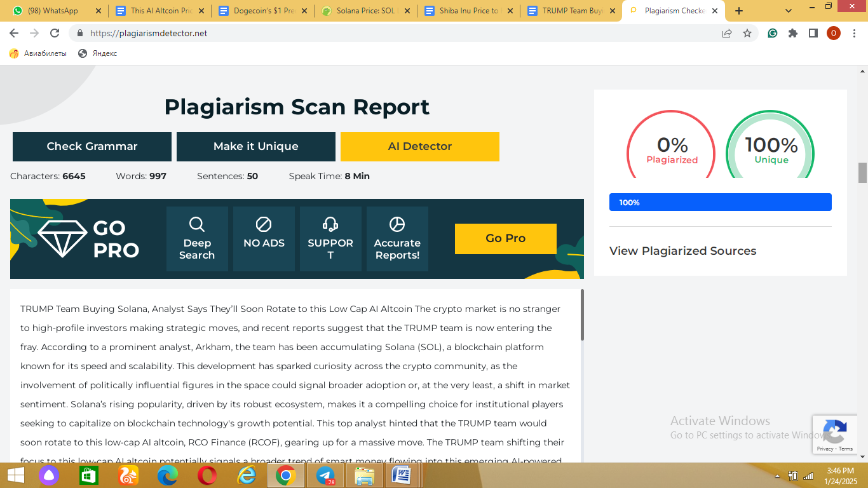Image resolution: width=868 pixels, height=488 pixels.
Task: Click the yellow Go Pro button
Action: point(506,238)
